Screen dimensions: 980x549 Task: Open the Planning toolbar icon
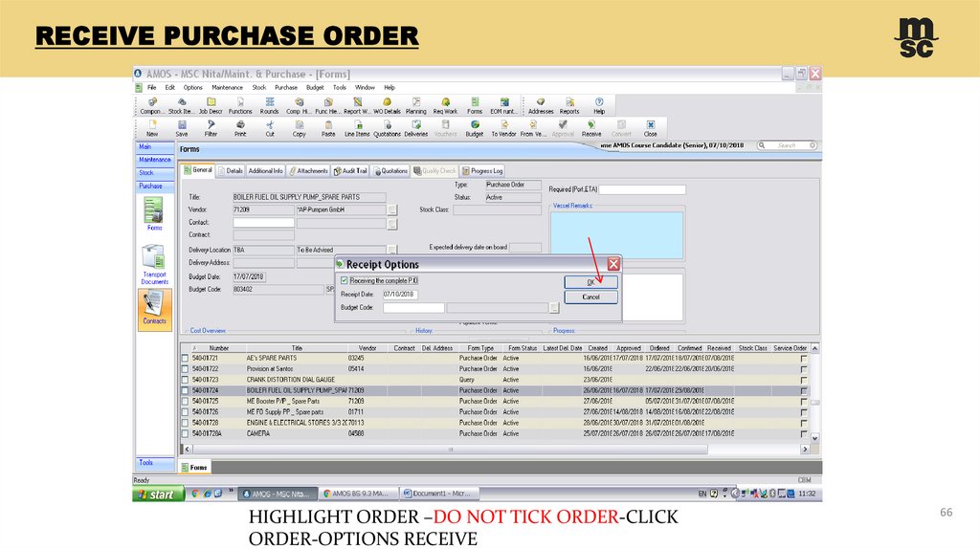pyautogui.click(x=415, y=105)
